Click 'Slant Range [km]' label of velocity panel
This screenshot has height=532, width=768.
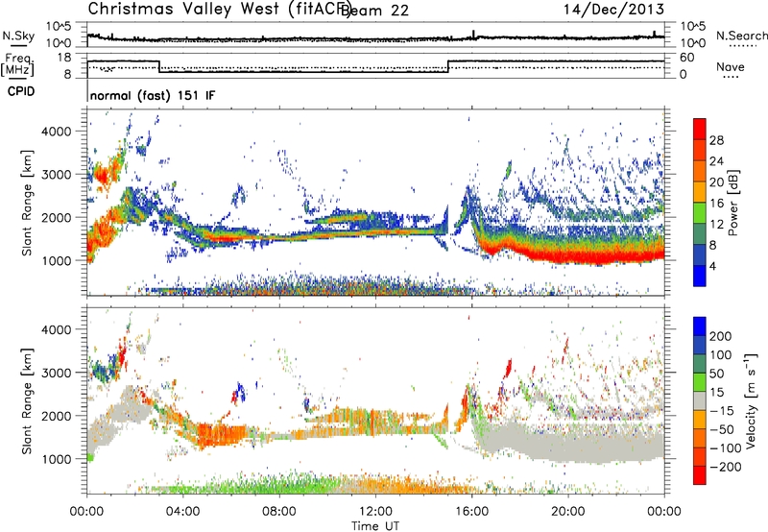pos(27,400)
